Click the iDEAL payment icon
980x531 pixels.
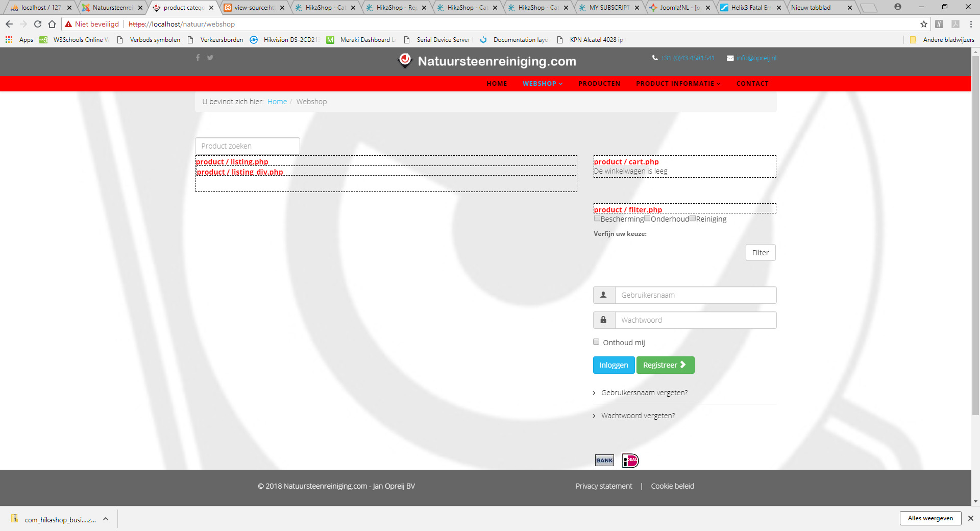click(630, 461)
